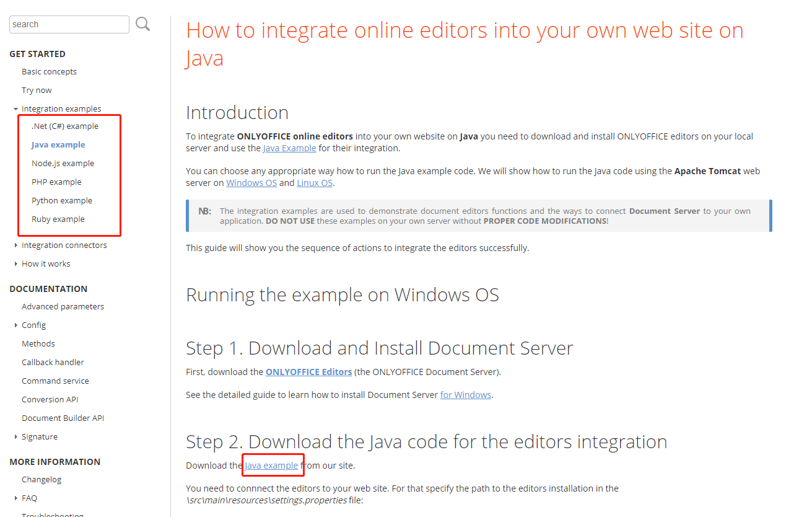The width and height of the screenshot is (812, 517).
Task: Open the ONLYOFFICE Editors download link
Action: click(308, 372)
